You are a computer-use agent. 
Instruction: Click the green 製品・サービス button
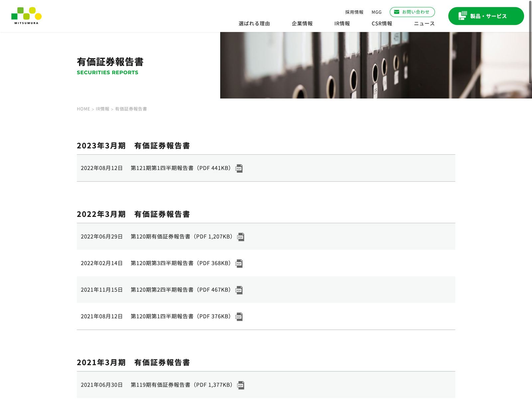point(486,16)
